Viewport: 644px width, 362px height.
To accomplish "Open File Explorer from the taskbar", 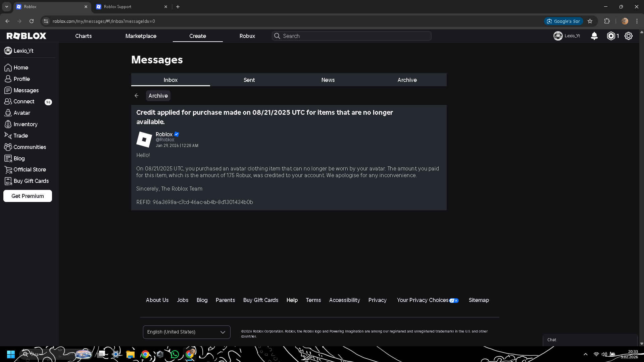I will [130, 354].
